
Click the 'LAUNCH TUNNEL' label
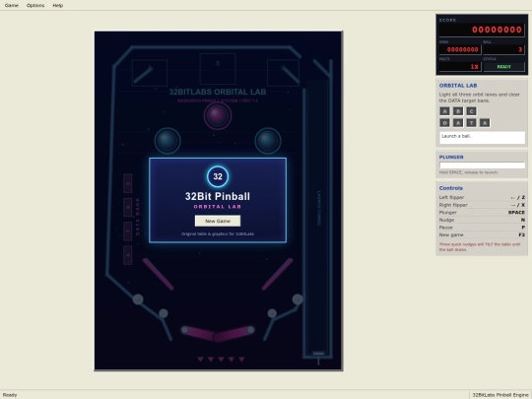(x=319, y=208)
